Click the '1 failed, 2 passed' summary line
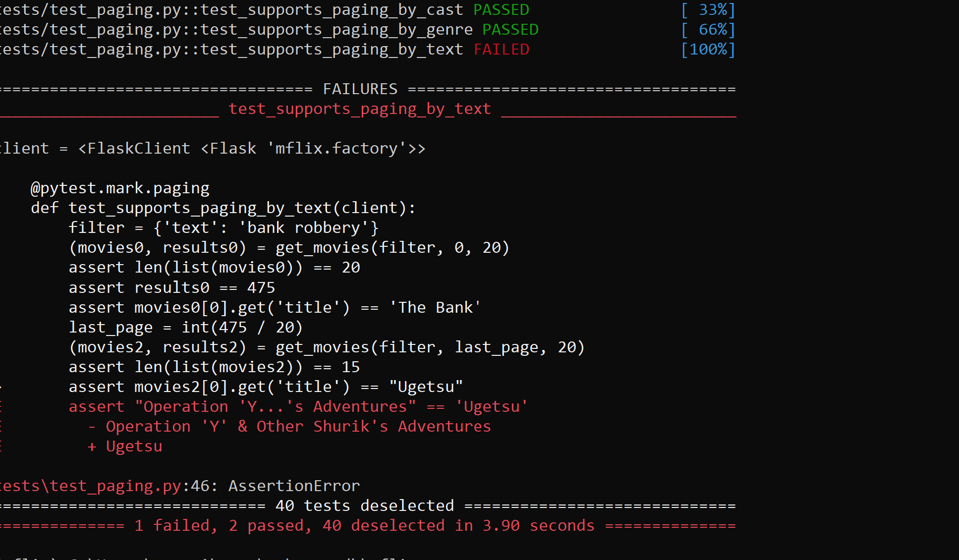This screenshot has height=560, width=959. 223,526
